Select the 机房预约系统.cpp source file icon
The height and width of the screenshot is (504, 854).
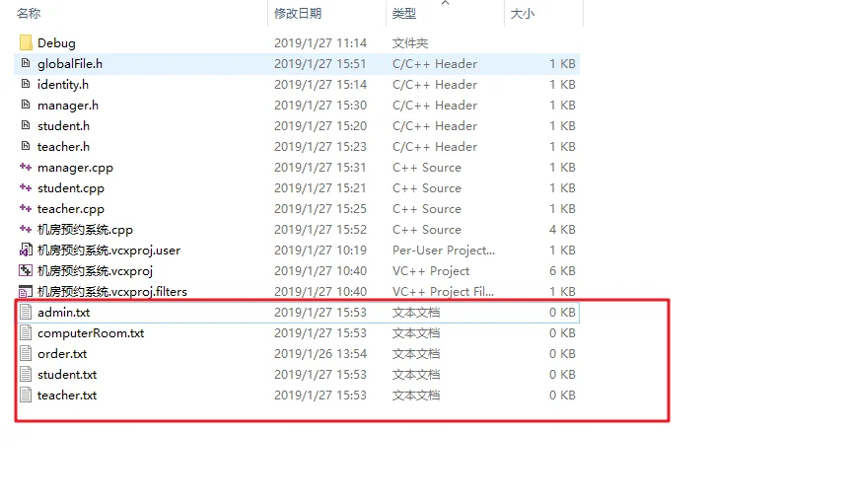coord(26,229)
